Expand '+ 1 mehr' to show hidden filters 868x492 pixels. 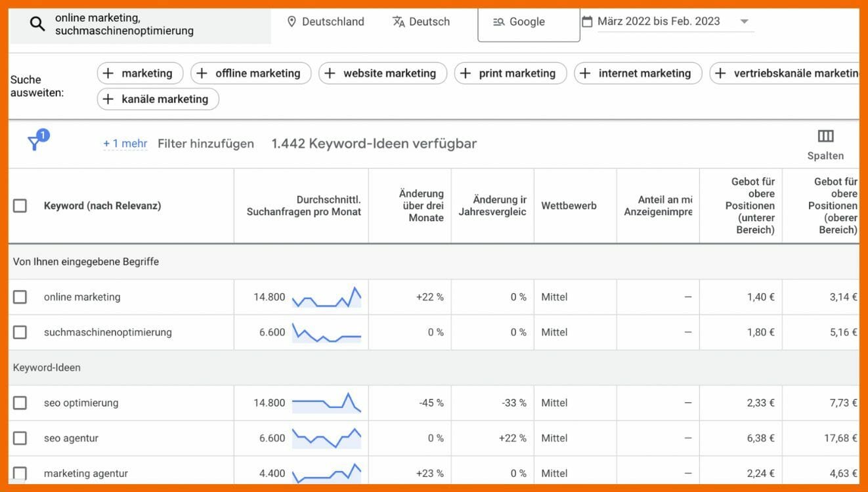(x=125, y=143)
